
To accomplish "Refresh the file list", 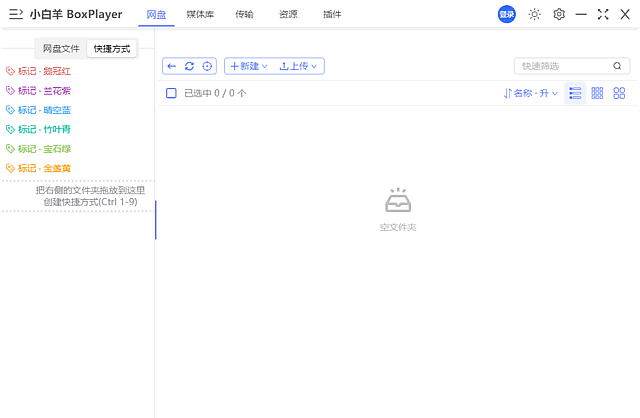I will coord(189,66).
